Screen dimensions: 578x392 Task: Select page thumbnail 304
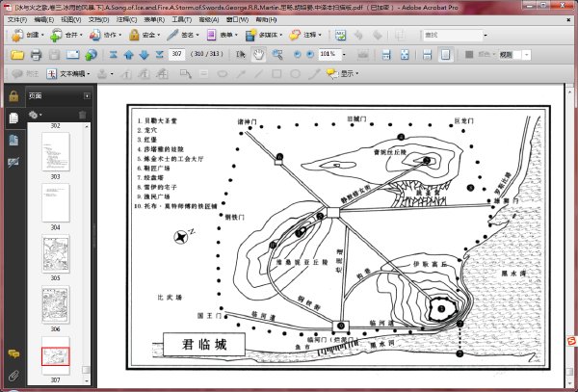pyautogui.click(x=55, y=202)
